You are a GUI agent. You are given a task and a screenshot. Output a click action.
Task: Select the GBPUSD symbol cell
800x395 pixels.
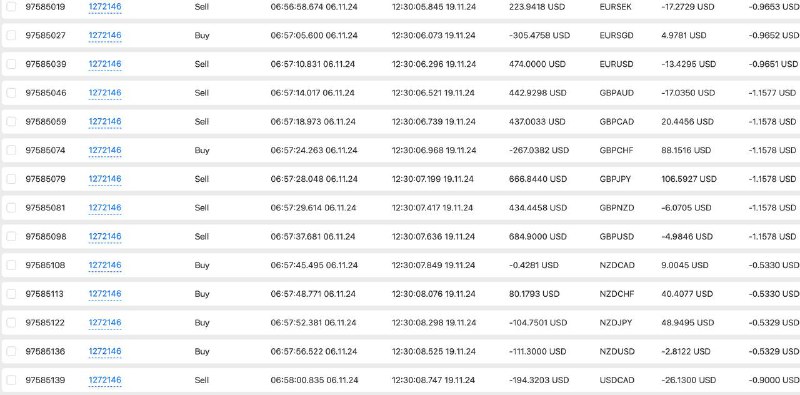click(617, 236)
